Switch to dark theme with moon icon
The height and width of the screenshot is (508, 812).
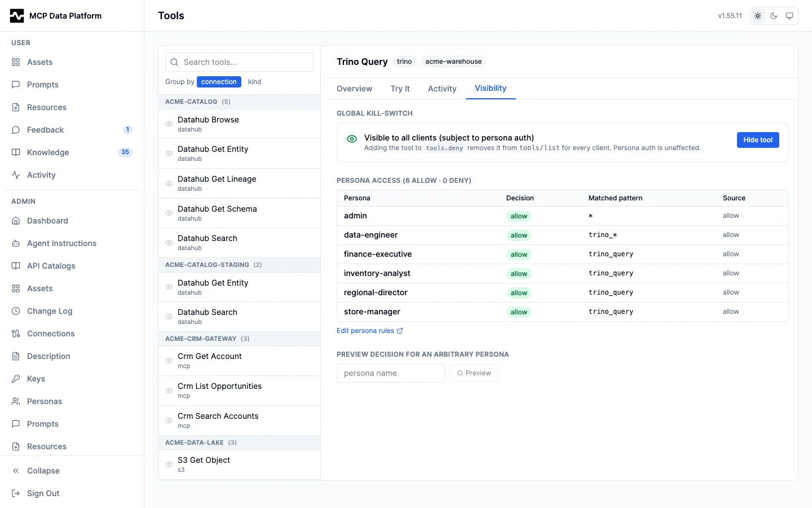774,16
